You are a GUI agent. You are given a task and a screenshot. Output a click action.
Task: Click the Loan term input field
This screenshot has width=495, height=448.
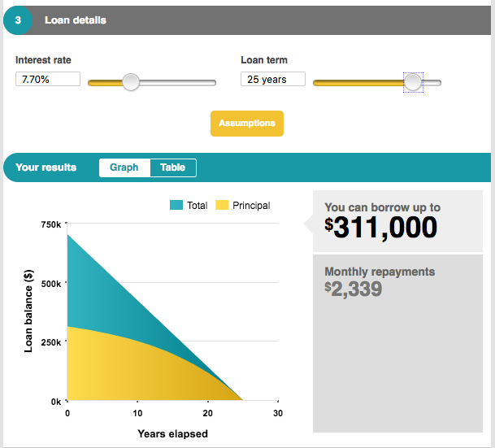(x=273, y=80)
